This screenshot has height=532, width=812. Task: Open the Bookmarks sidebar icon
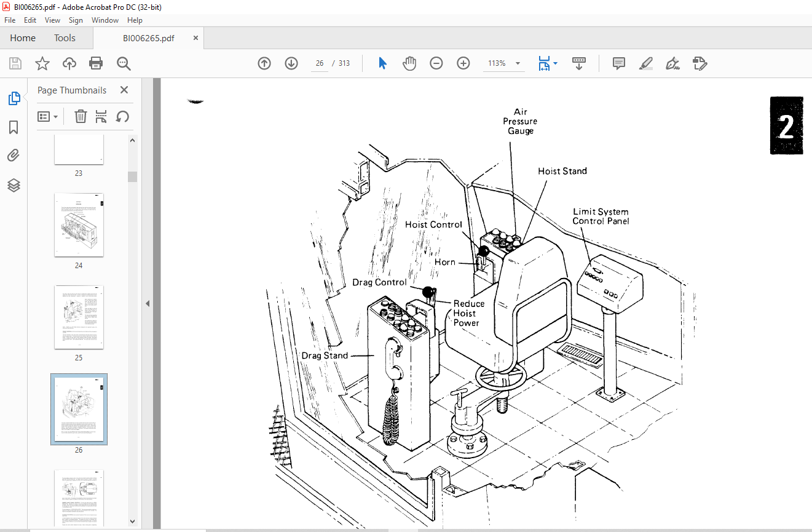[x=14, y=127]
